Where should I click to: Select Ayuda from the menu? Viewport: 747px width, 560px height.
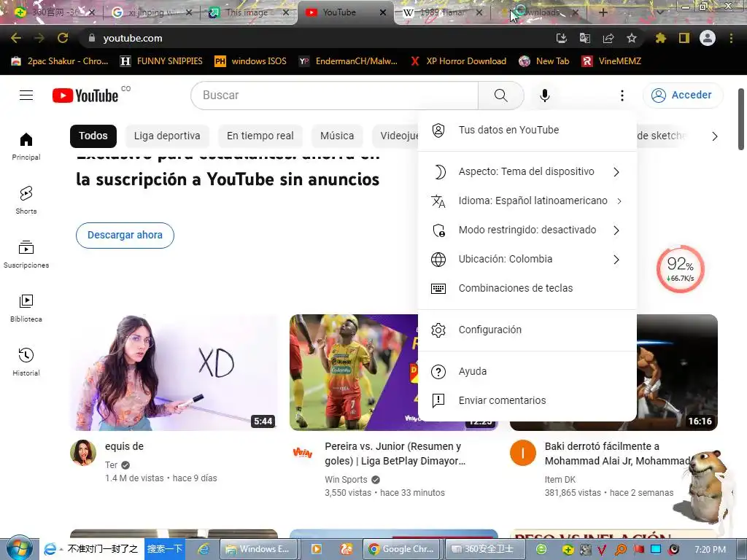527,371
